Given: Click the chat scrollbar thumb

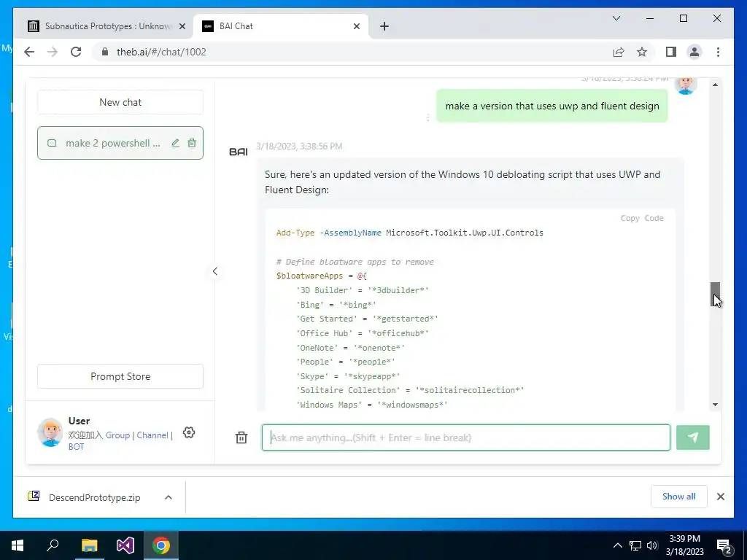Looking at the screenshot, I should point(715,295).
